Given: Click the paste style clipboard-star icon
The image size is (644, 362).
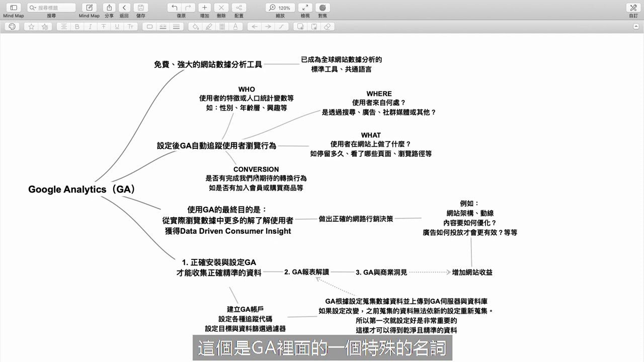Looking at the screenshot, I should pyautogui.click(x=314, y=27).
